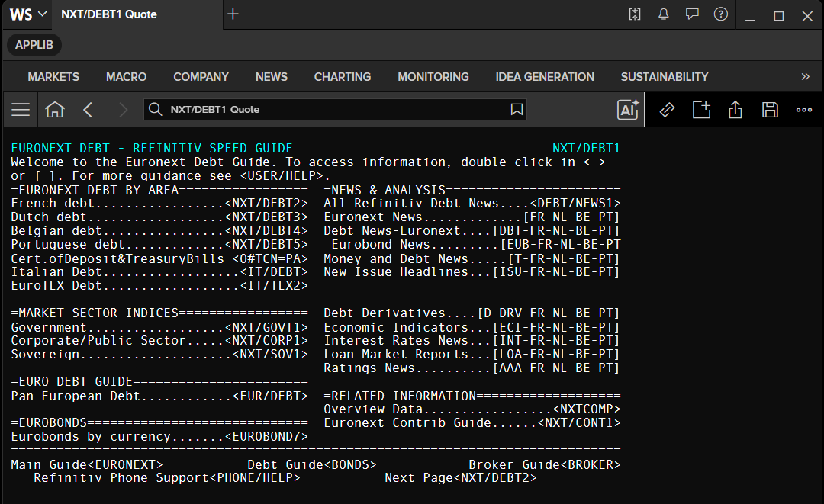This screenshot has height=504, width=824.
Task: Open the COMPANY menu
Action: (x=201, y=77)
